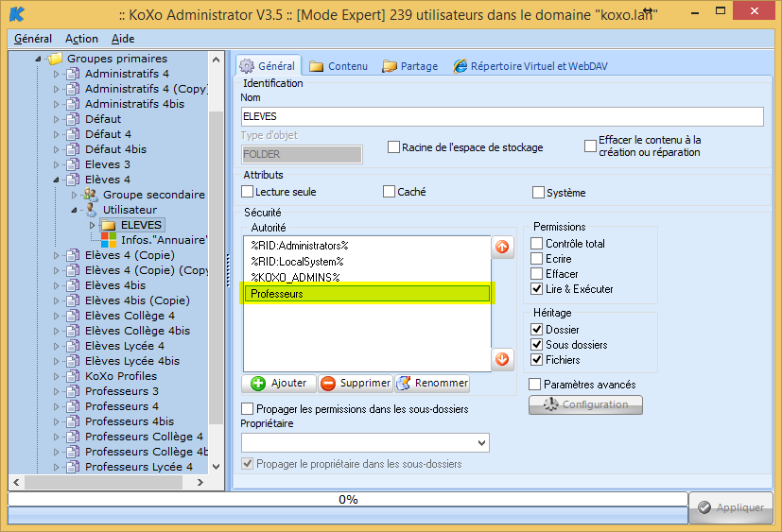Click the Nom input field
This screenshot has height=532, width=782.
click(x=502, y=116)
